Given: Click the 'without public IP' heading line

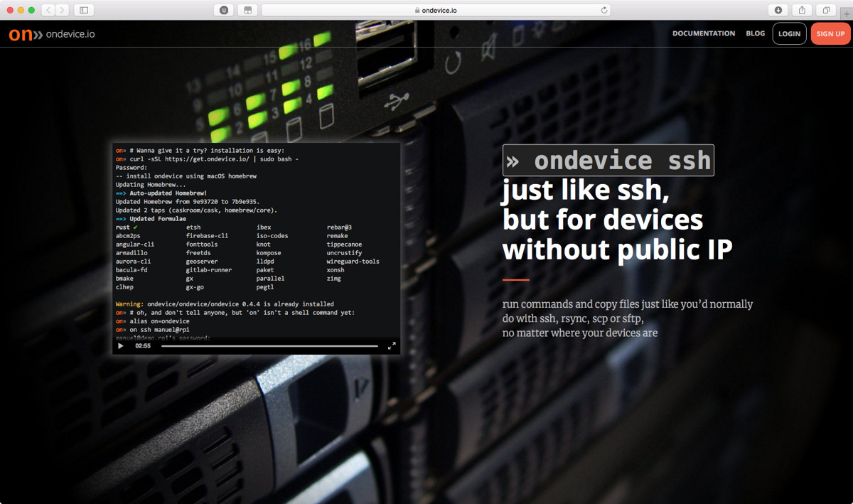Looking at the screenshot, I should tap(617, 249).
